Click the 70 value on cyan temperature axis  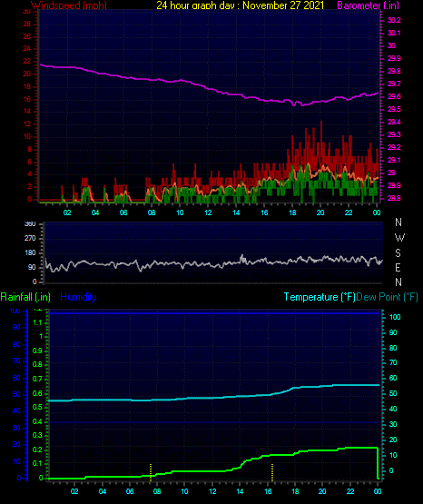[393, 363]
